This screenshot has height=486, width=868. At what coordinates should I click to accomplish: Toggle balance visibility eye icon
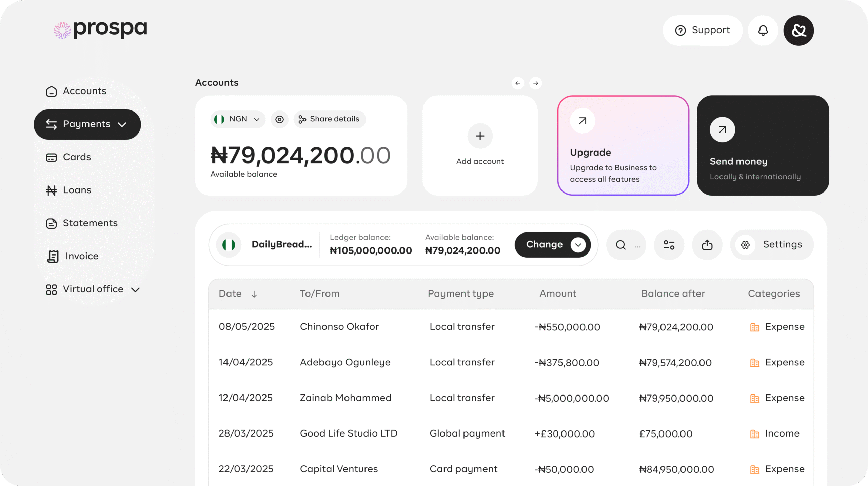click(x=279, y=119)
